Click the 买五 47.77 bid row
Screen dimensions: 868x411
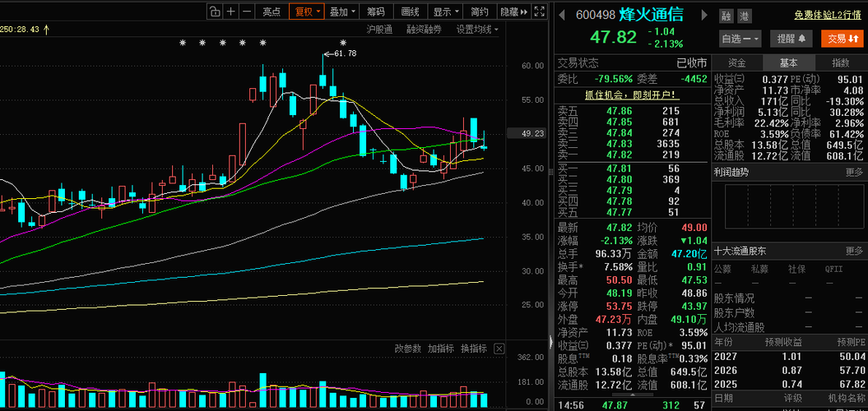point(632,212)
